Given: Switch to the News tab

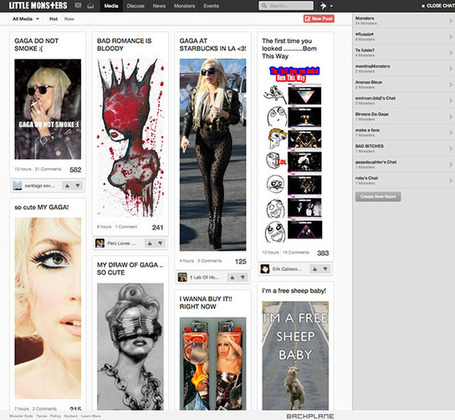Looking at the screenshot, I should [x=159, y=6].
